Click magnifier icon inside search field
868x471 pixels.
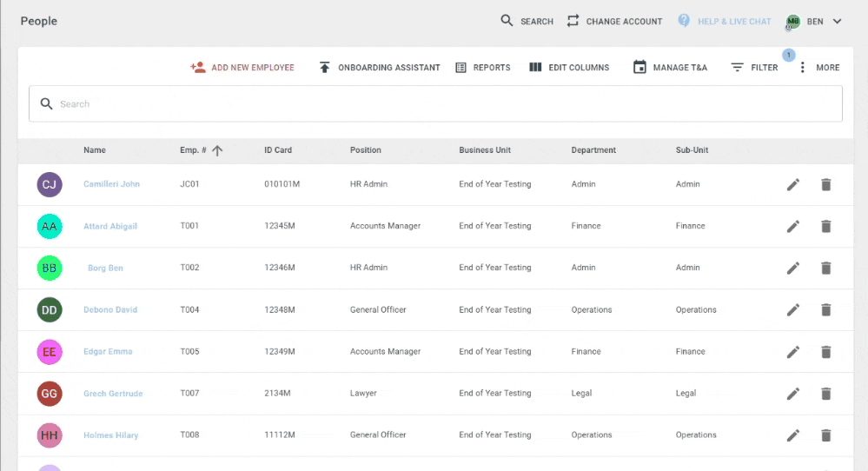[x=47, y=103]
